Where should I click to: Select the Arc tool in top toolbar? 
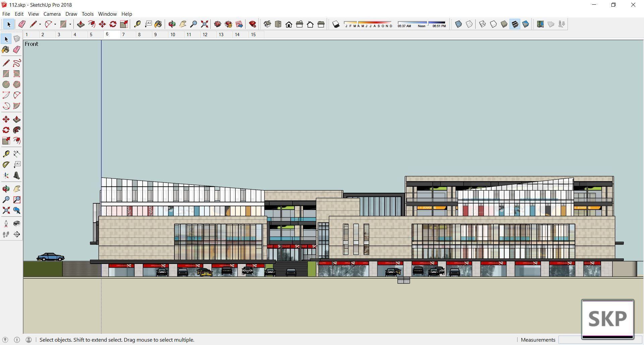pos(48,24)
